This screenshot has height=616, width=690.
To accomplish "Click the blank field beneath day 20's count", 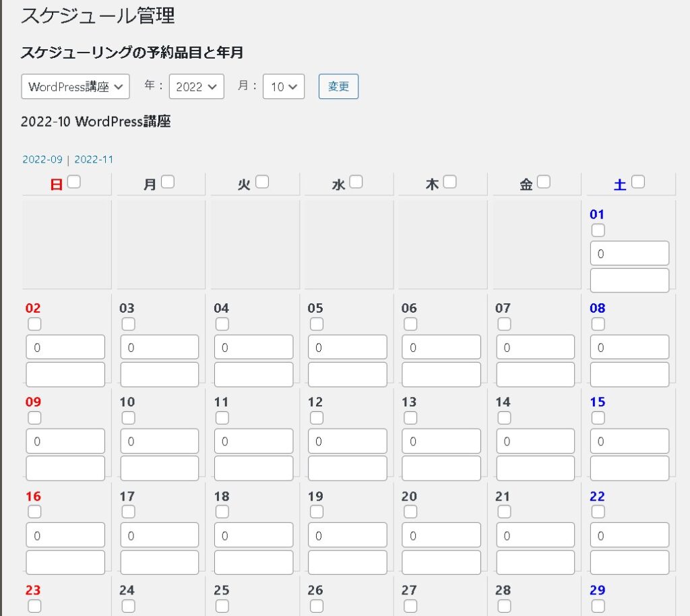I will (441, 562).
